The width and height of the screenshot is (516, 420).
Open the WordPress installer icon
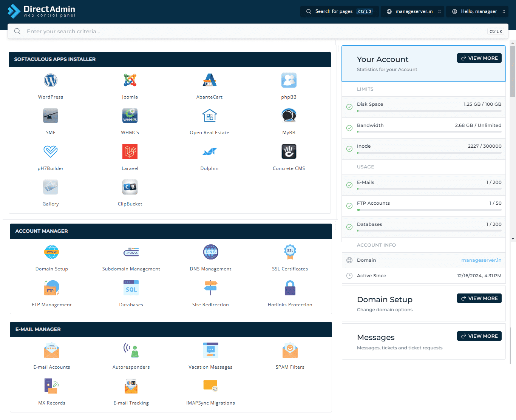[51, 80]
